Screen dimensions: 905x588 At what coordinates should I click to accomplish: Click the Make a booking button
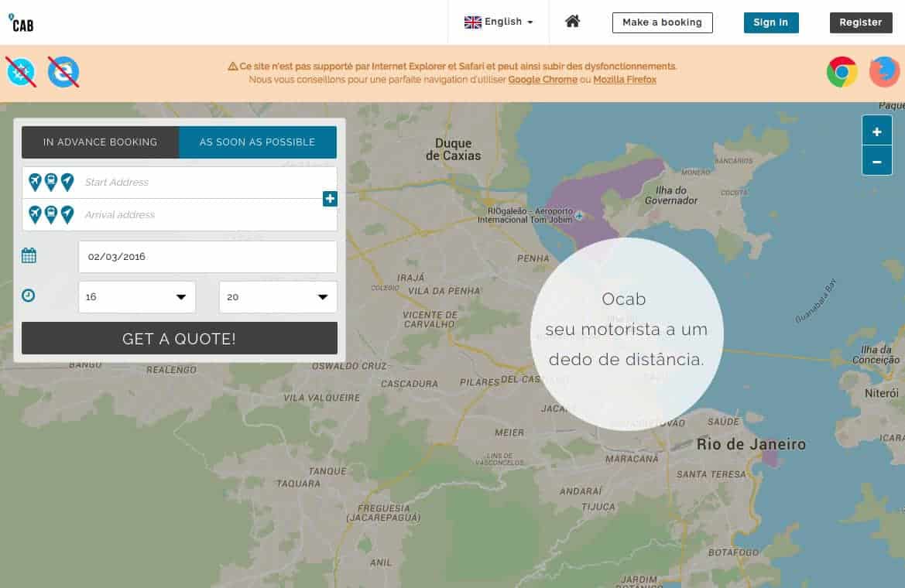tap(662, 22)
